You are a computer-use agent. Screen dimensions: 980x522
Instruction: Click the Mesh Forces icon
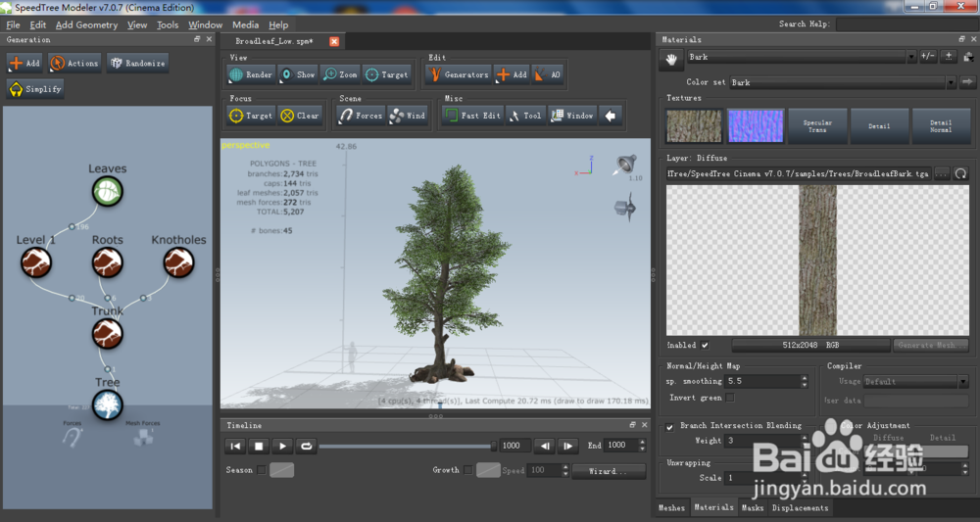(143, 438)
